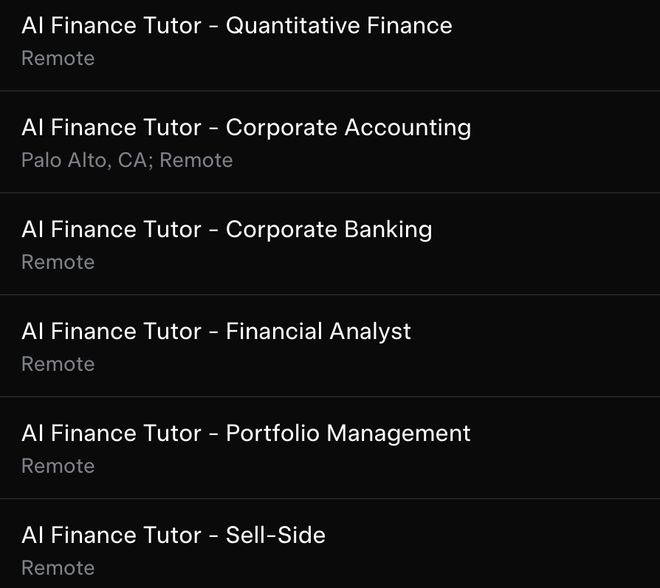This screenshot has width=660, height=588.
Task: Click the words Quantitative Finance in first title
Action: tap(339, 26)
